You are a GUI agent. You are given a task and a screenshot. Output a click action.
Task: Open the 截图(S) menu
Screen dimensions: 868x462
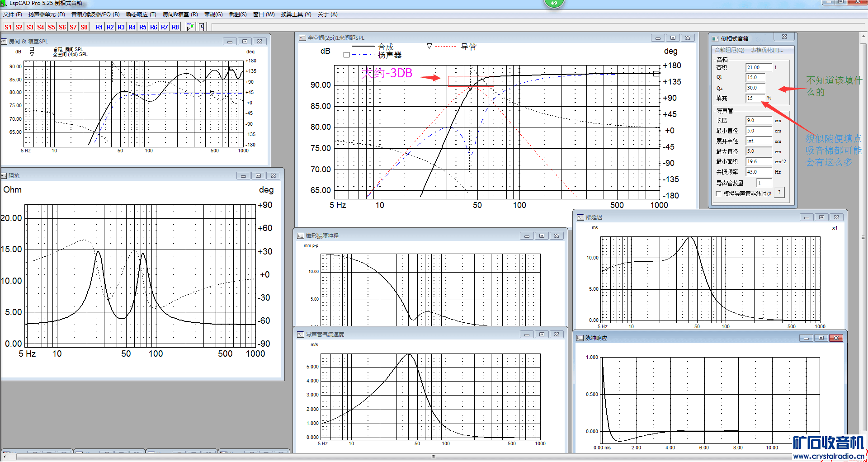(x=238, y=14)
